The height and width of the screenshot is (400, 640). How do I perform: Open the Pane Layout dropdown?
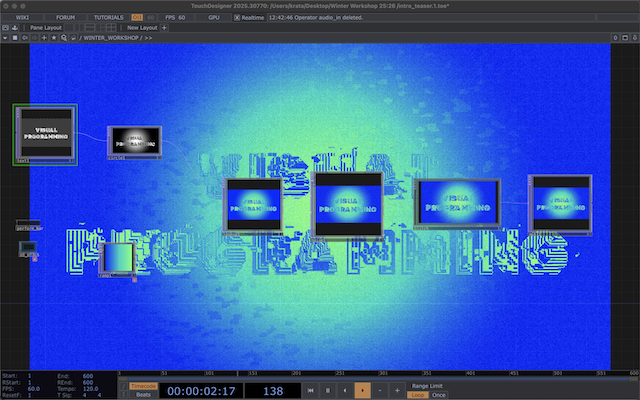(x=45, y=28)
